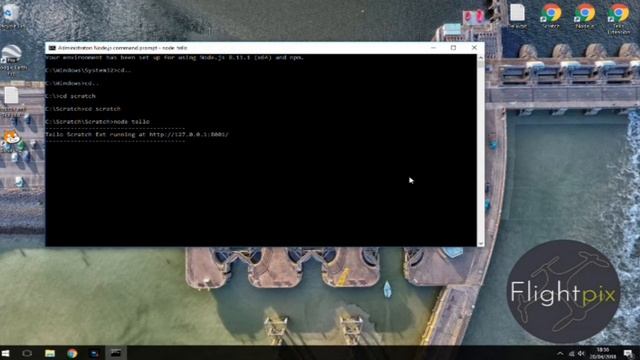Maximize the Node.js command prompt window
The height and width of the screenshot is (360, 640).
[x=453, y=48]
